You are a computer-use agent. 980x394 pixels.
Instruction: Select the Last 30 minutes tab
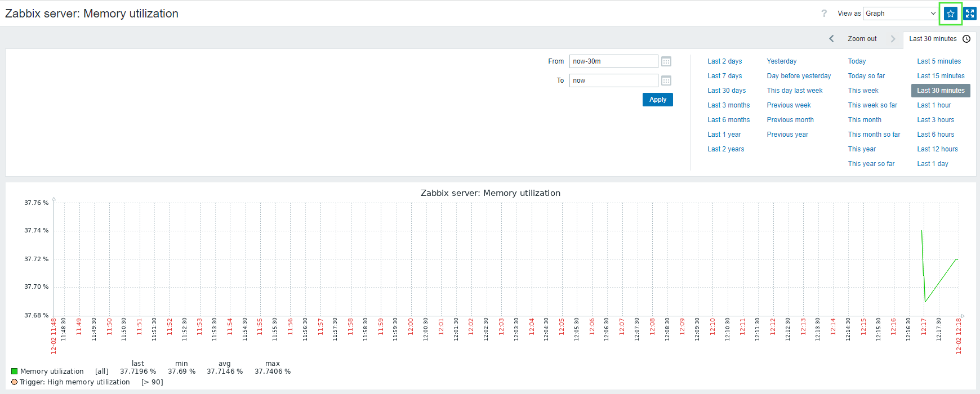pos(939,39)
